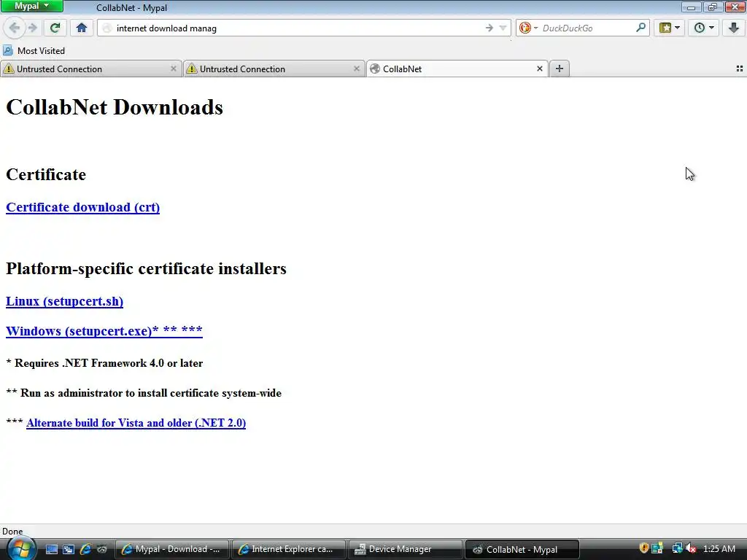
Task: Download Windows (setupcert.exe) installer link
Action: [104, 330]
